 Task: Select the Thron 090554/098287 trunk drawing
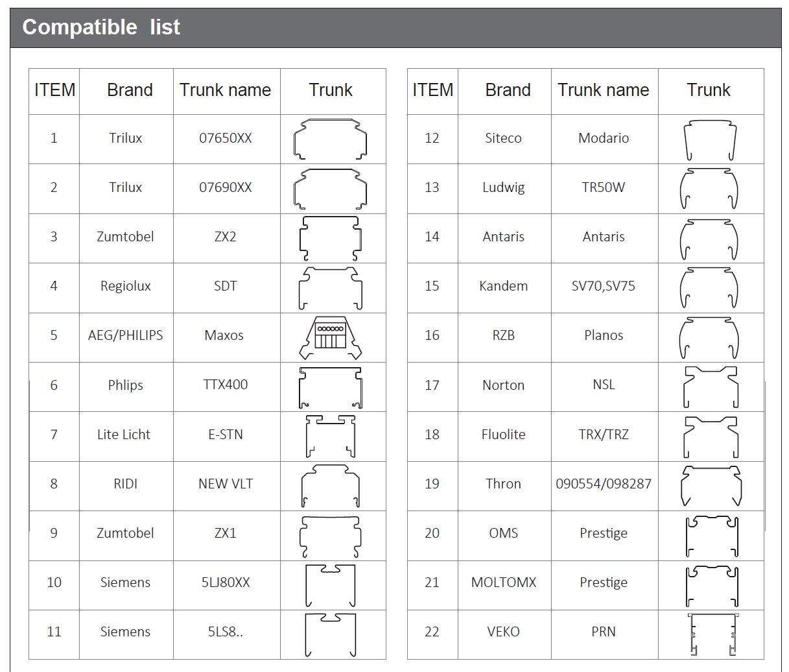pyautogui.click(x=711, y=485)
